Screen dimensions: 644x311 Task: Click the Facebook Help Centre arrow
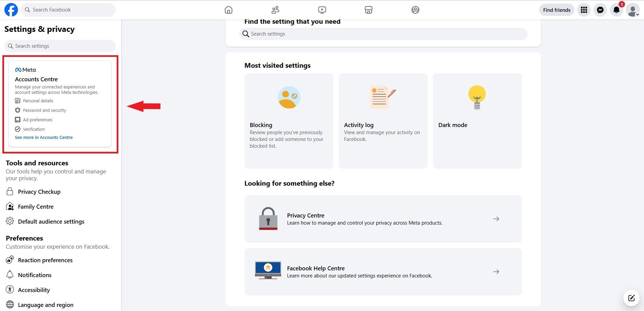coord(496,272)
